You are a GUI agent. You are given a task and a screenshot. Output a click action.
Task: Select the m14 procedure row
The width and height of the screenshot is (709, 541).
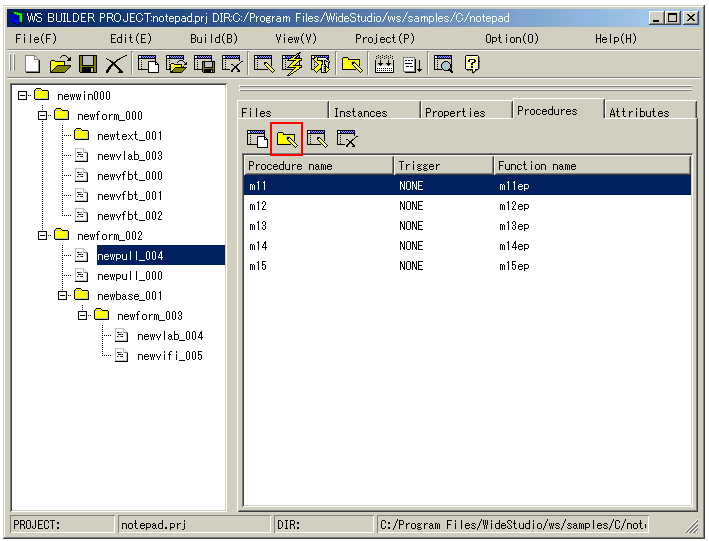click(467, 245)
